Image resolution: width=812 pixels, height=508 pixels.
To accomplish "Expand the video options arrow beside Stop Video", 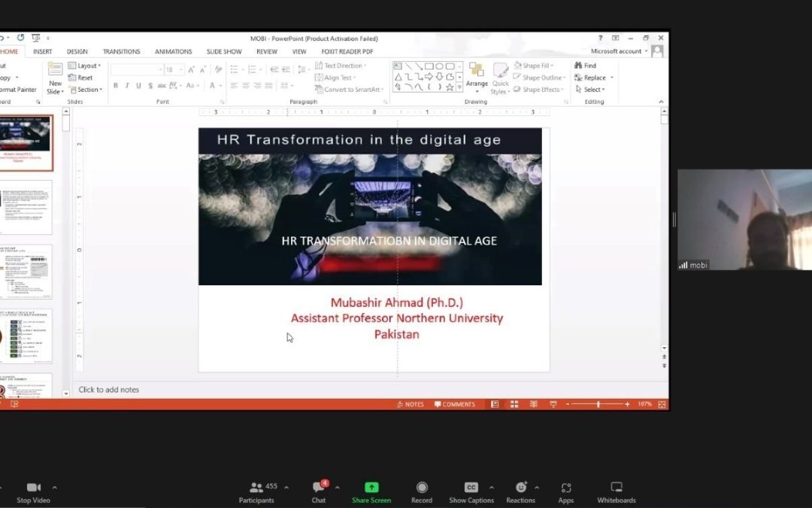I will point(54,487).
